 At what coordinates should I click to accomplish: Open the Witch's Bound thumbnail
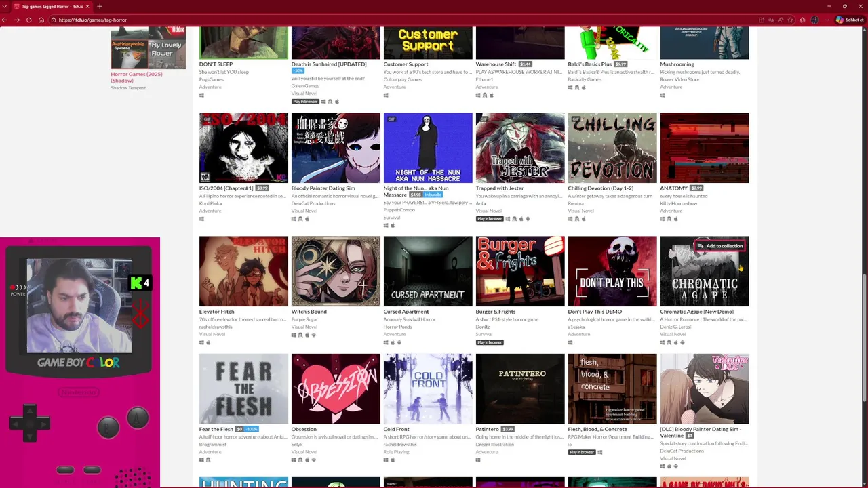pos(336,271)
